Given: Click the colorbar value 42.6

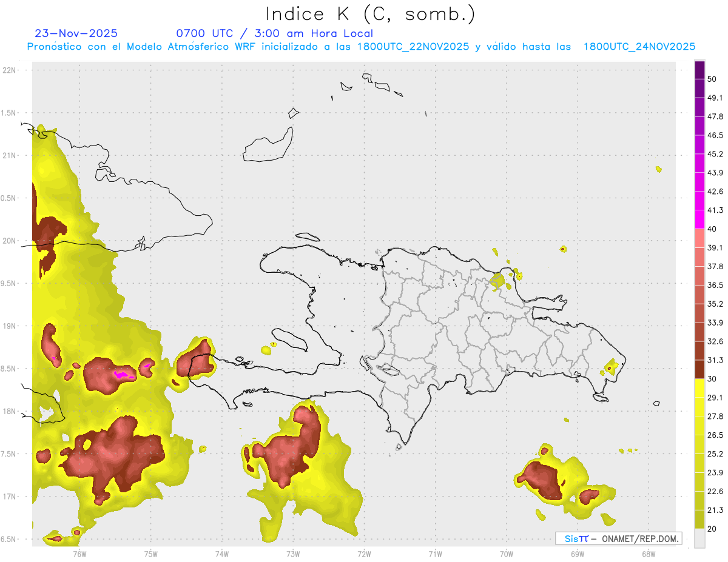Looking at the screenshot, I should click(716, 192).
